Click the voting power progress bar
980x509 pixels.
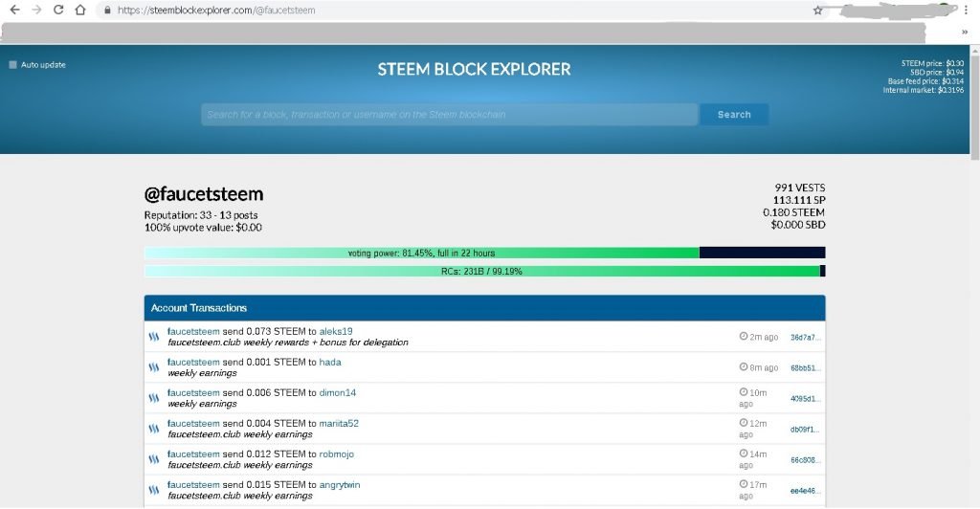[x=484, y=253]
